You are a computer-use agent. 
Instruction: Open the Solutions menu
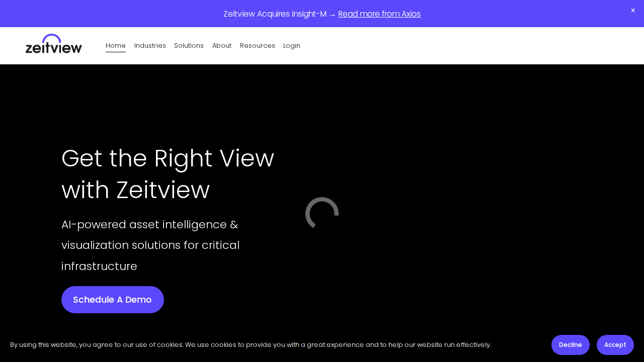(189, 46)
